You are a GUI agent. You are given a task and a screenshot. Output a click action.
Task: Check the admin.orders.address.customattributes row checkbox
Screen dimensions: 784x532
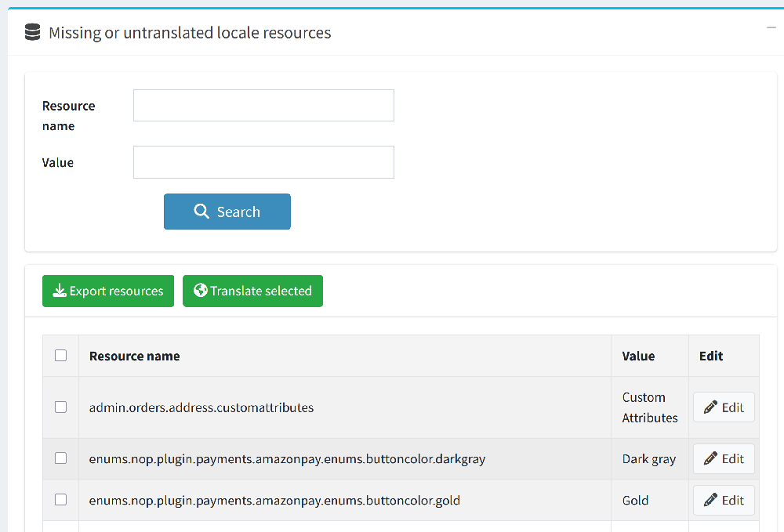point(60,407)
